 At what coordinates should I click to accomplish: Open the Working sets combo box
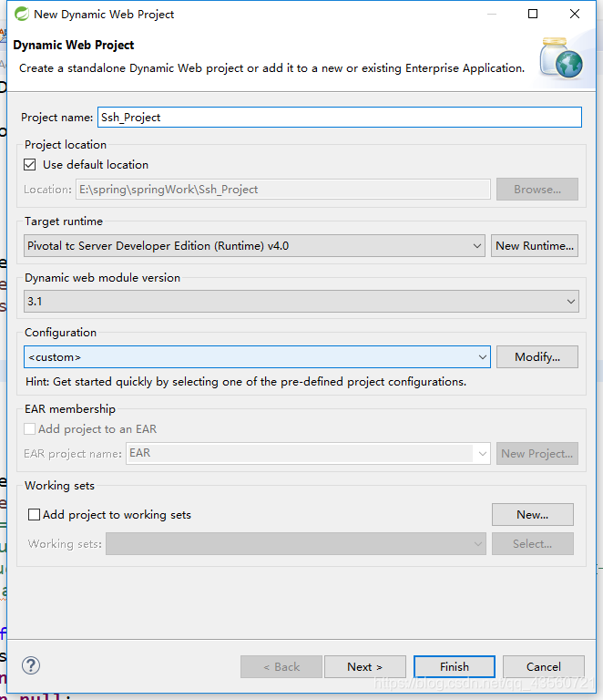(x=296, y=544)
